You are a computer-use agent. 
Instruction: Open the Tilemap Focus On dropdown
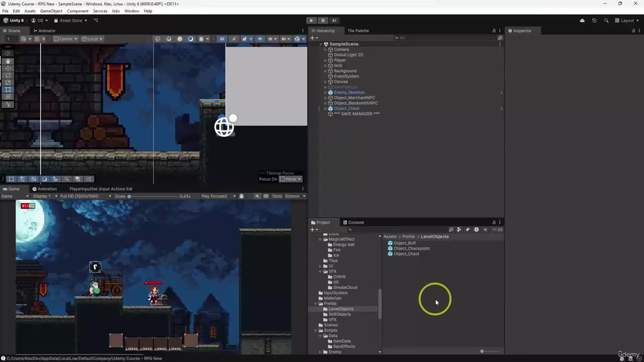point(291,179)
